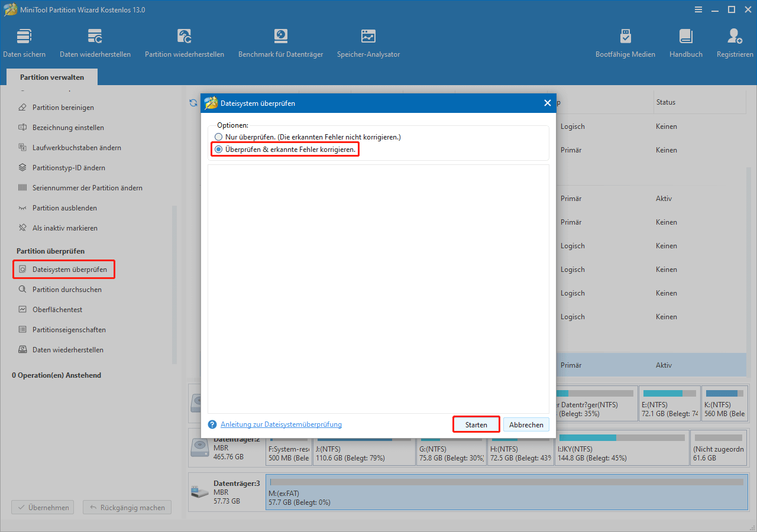This screenshot has height=532, width=757.
Task: Cancel the dialog with Abbrechen
Action: coord(525,424)
